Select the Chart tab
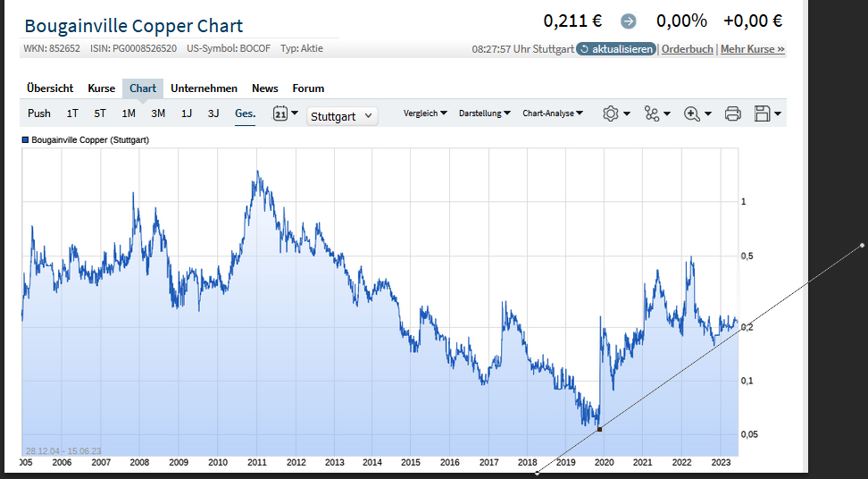 coord(143,88)
